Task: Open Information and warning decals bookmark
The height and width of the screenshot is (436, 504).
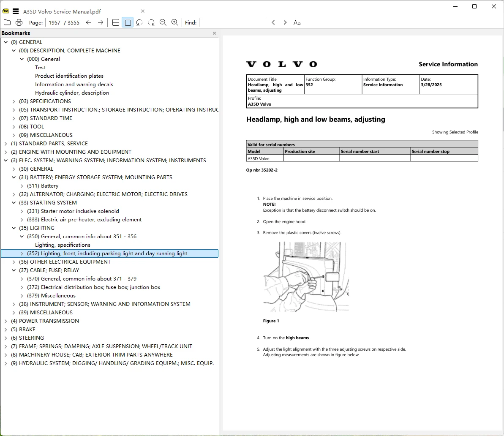Action: click(74, 84)
